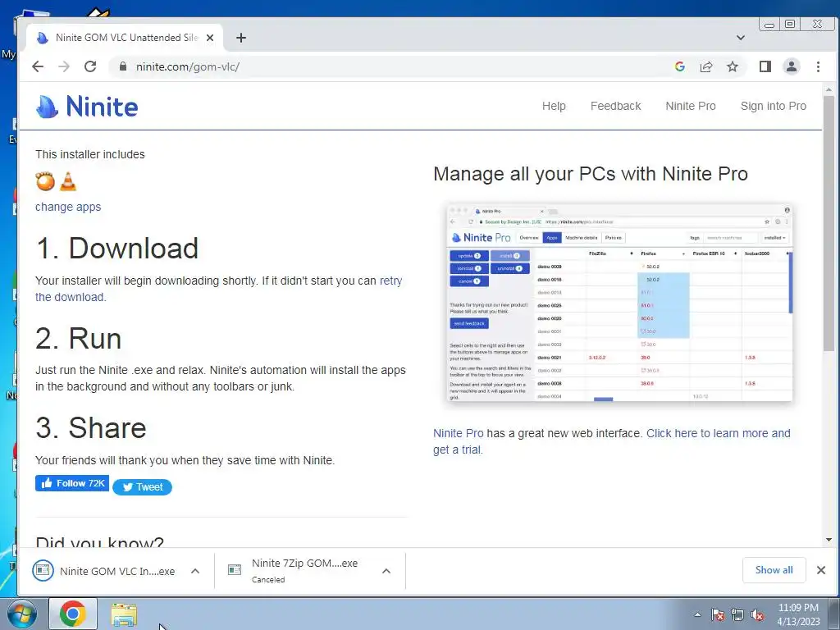Viewport: 840px width, 630px height.
Task: Close the Ninite GOM VLC tab
Action: 210,38
